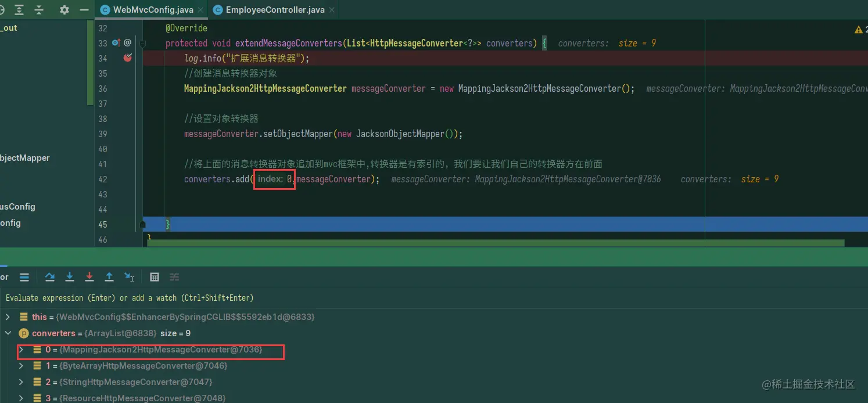Image resolution: width=868 pixels, height=403 pixels.
Task: Click the red Force Step Into icon
Action: tap(89, 277)
